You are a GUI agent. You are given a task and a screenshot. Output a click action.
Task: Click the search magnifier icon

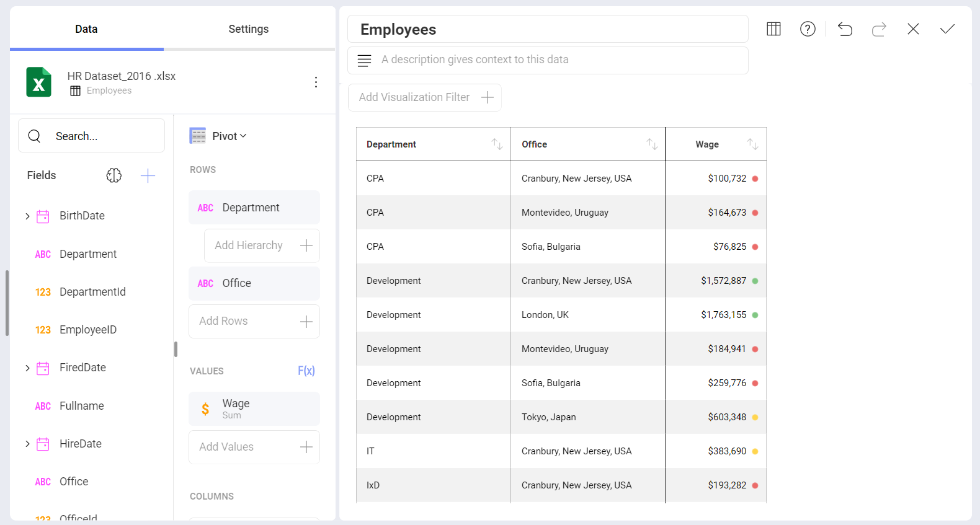click(35, 136)
